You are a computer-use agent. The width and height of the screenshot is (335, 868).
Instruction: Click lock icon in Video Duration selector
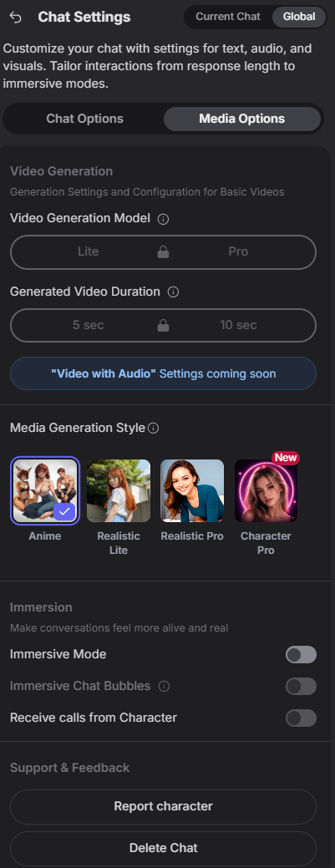[163, 326]
